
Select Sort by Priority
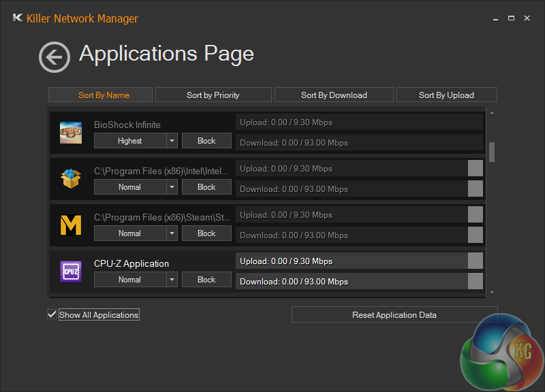click(x=213, y=95)
